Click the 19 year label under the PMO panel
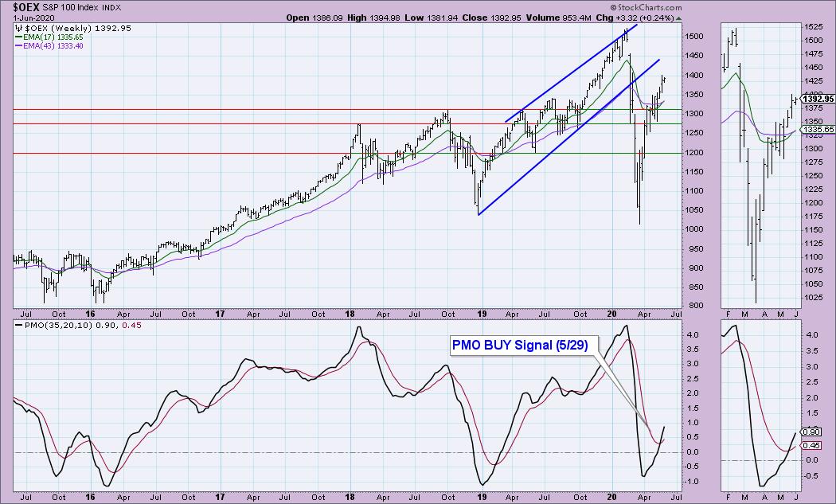Viewport: 836px width, 504px height. [482, 497]
